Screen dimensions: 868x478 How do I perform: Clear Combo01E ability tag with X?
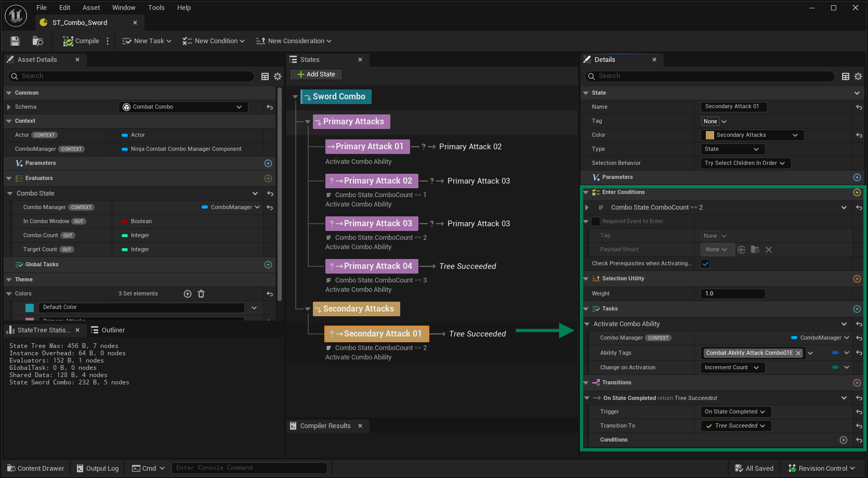pyautogui.click(x=798, y=353)
